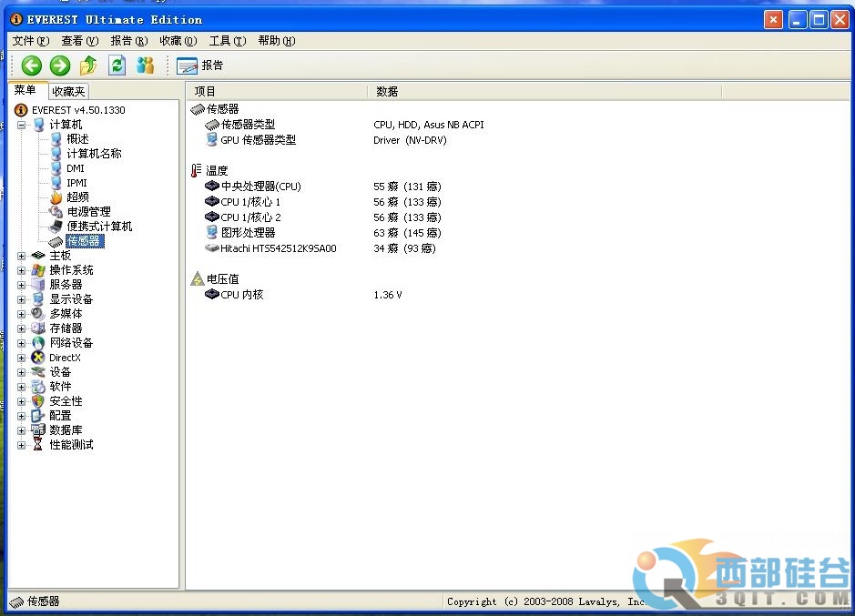
Task: Click the 电源管理 power icon
Action: [56, 211]
